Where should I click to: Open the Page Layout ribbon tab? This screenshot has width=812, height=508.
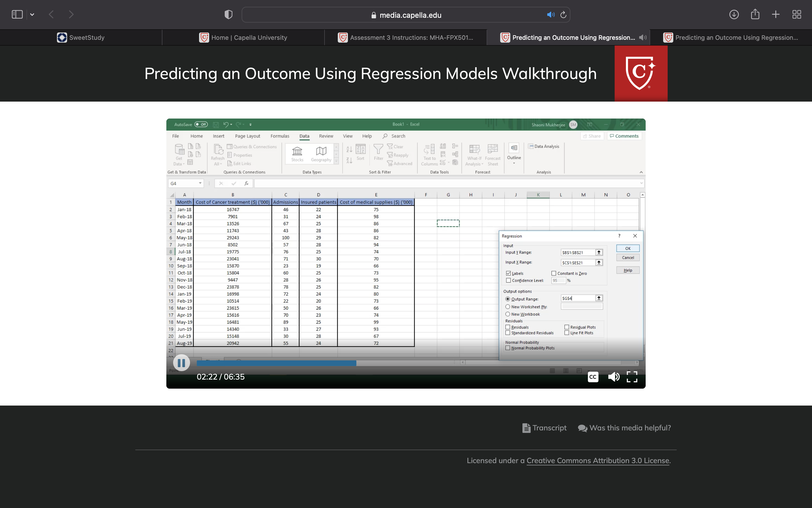click(x=248, y=136)
